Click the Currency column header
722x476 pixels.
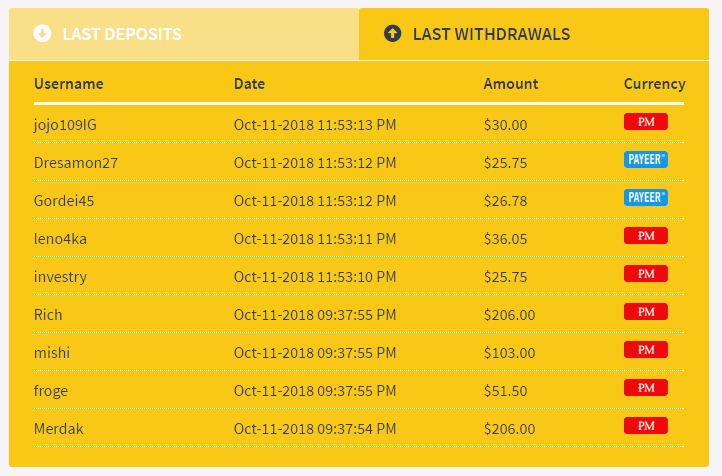point(654,84)
